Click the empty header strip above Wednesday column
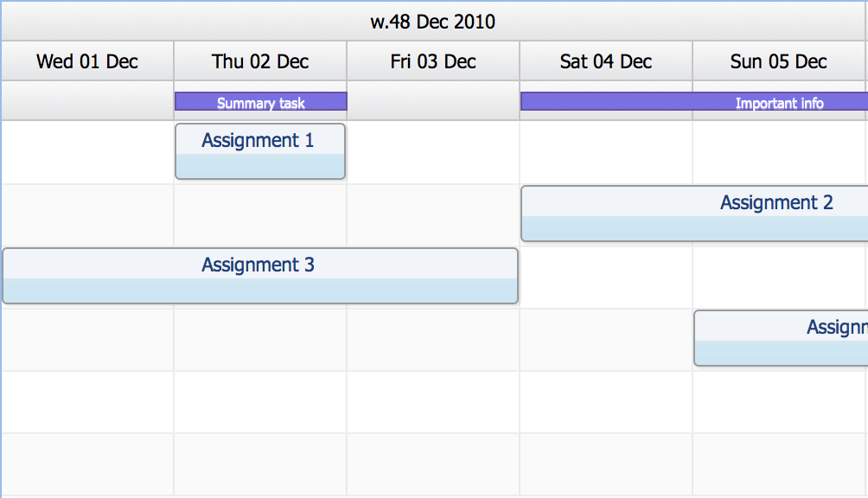 [x=86, y=100]
